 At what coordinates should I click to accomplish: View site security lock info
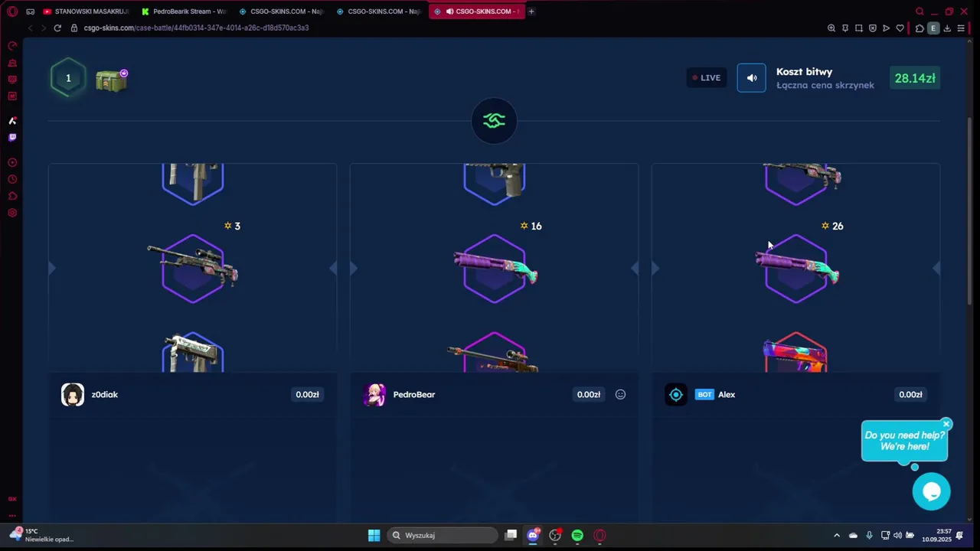(x=74, y=28)
